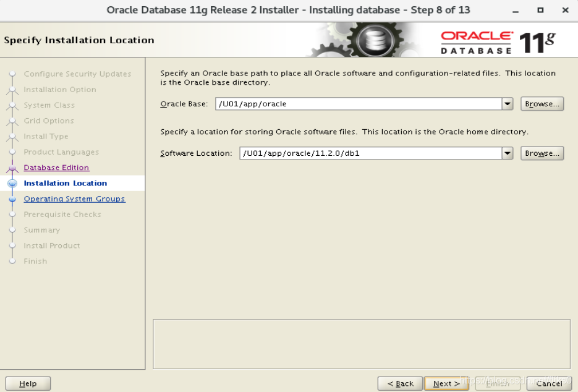
Task: Click the Install Product step text
Action: (x=51, y=245)
